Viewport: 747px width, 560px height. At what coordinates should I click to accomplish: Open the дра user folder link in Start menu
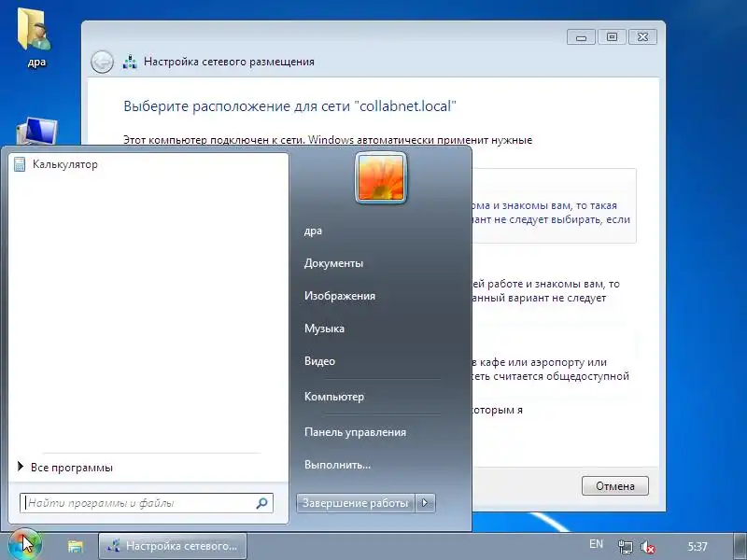pyautogui.click(x=313, y=231)
